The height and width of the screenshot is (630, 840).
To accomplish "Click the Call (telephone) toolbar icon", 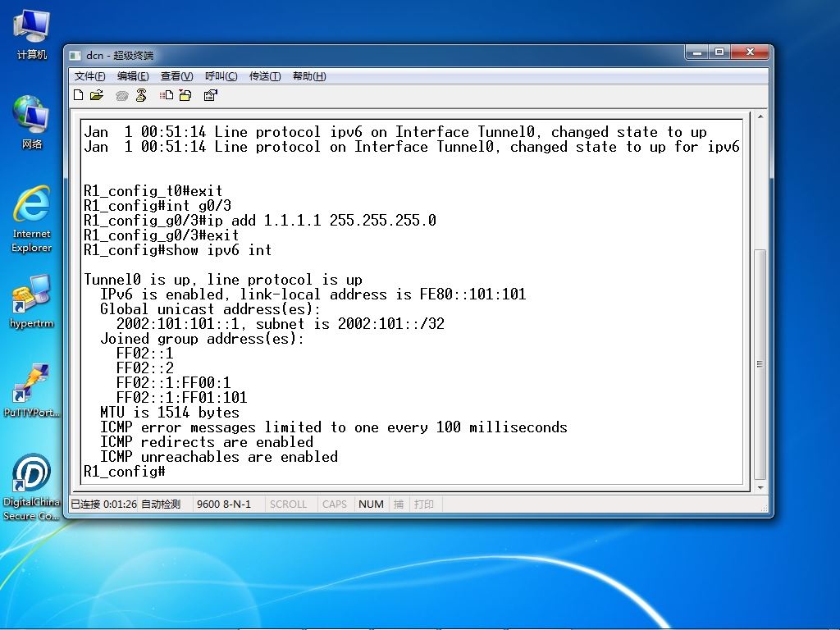I will (x=122, y=96).
